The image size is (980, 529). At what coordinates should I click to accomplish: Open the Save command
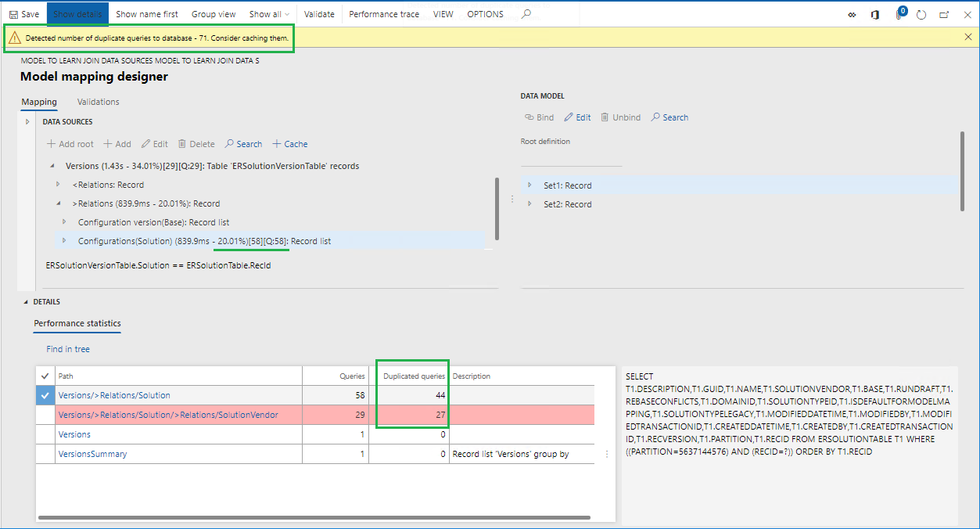click(23, 13)
